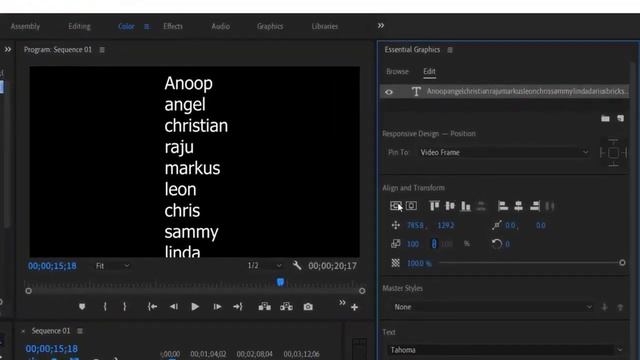Show the hidden workspaces overflow chevron

click(381, 26)
